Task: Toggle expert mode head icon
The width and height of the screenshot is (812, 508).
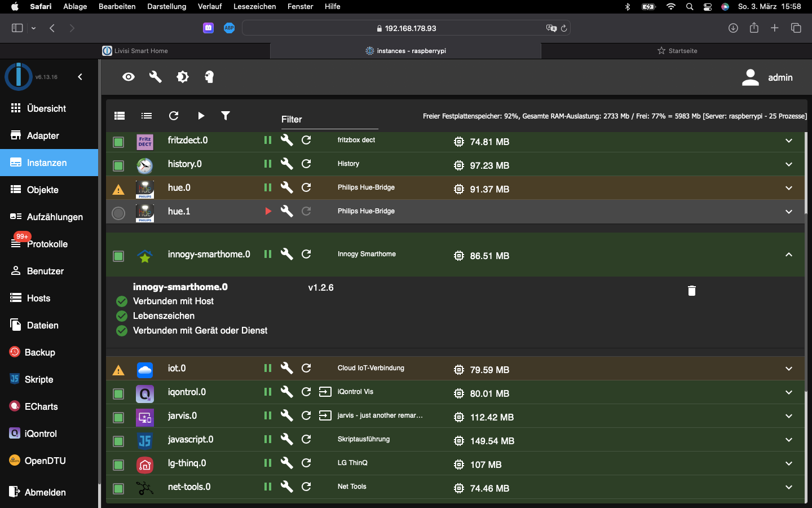Action: (x=209, y=77)
